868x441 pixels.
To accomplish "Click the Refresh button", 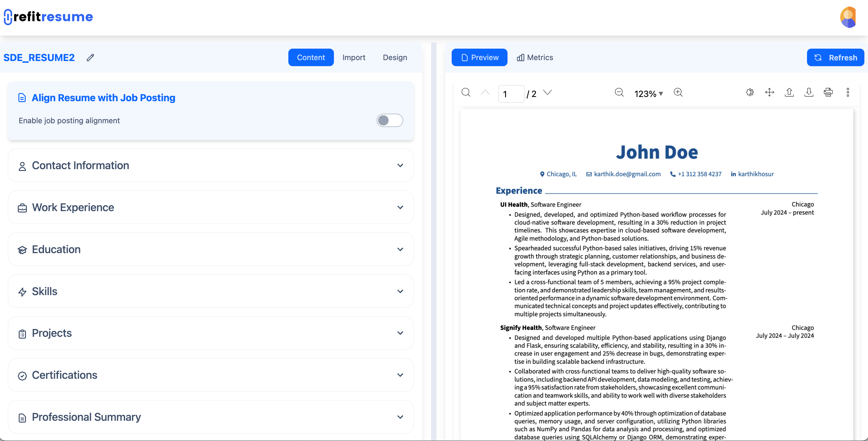I will (835, 58).
